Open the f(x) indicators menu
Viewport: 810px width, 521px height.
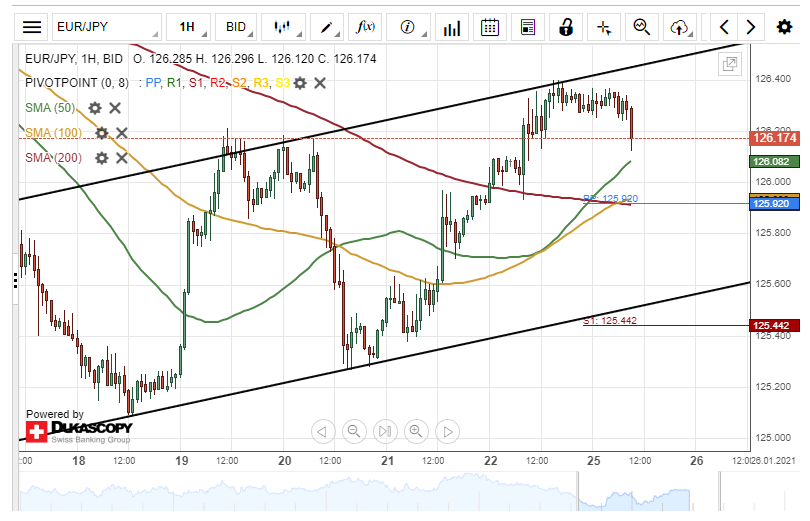[x=366, y=27]
